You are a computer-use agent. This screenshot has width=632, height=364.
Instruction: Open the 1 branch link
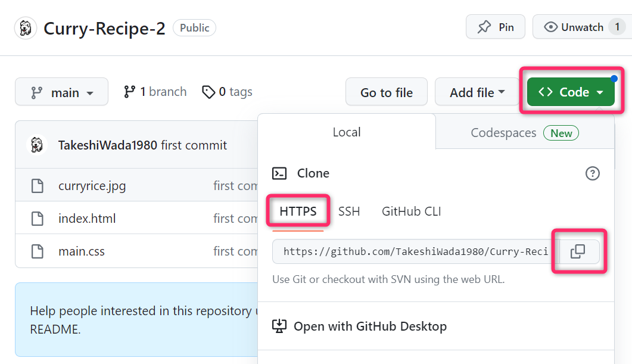(x=155, y=92)
